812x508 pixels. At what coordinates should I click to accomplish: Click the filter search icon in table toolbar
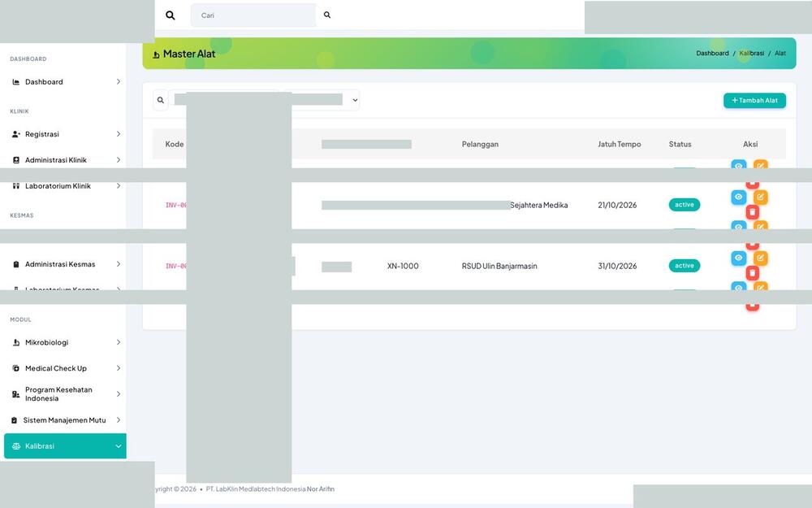point(161,100)
